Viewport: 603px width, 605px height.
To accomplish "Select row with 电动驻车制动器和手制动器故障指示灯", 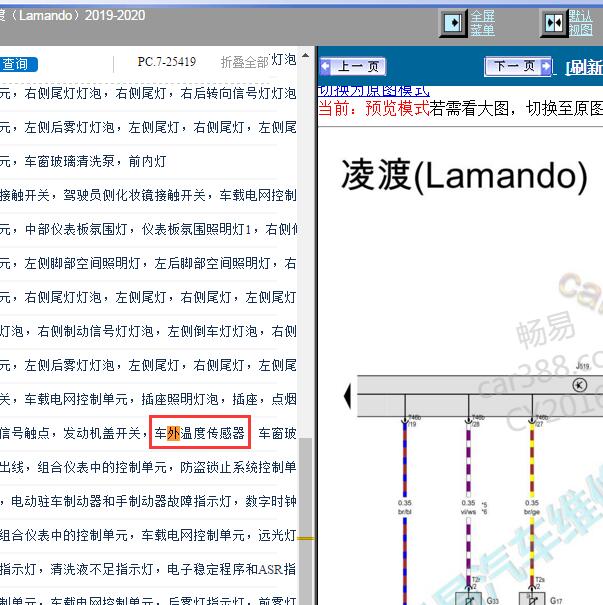I will point(148,501).
